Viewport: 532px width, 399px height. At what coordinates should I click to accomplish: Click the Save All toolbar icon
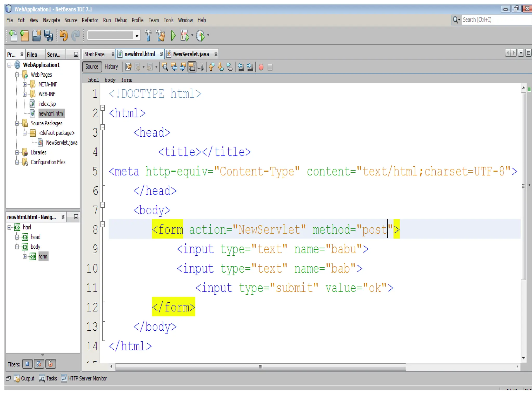(49, 36)
